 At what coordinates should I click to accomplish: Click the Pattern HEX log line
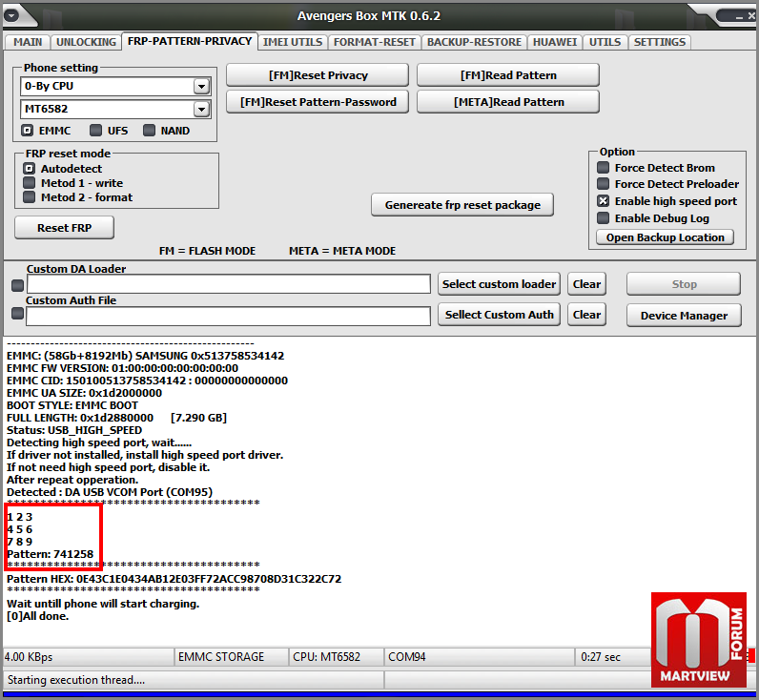[174, 579]
